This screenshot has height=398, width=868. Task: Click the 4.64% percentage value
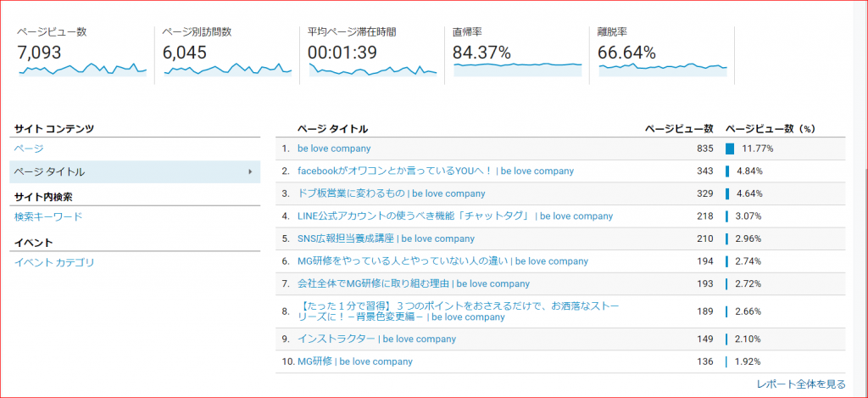(x=749, y=193)
